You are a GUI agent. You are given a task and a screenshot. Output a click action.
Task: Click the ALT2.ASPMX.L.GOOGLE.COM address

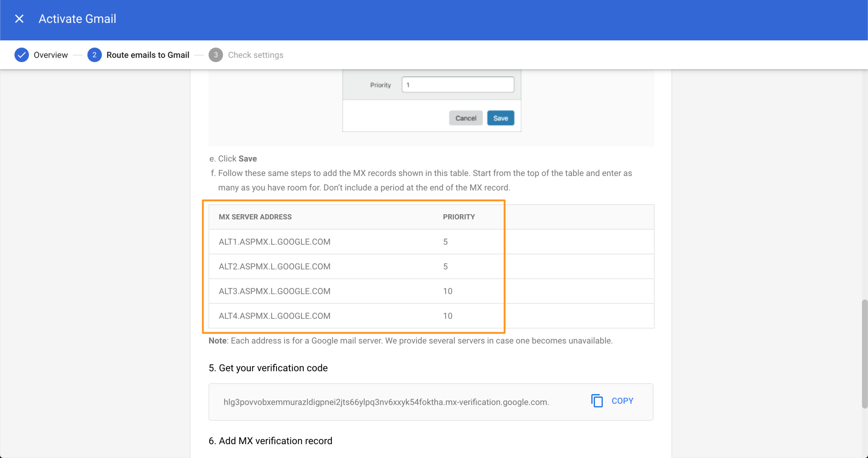pos(274,266)
